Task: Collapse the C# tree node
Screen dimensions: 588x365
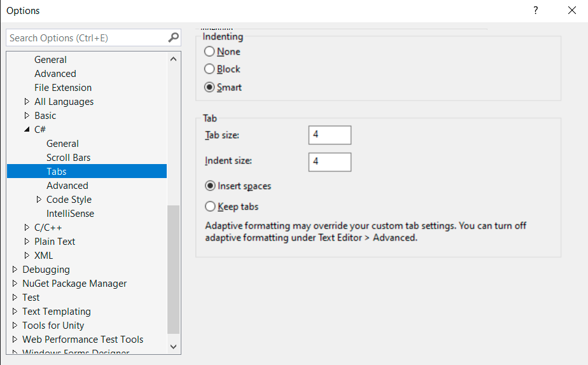Action: click(27, 129)
